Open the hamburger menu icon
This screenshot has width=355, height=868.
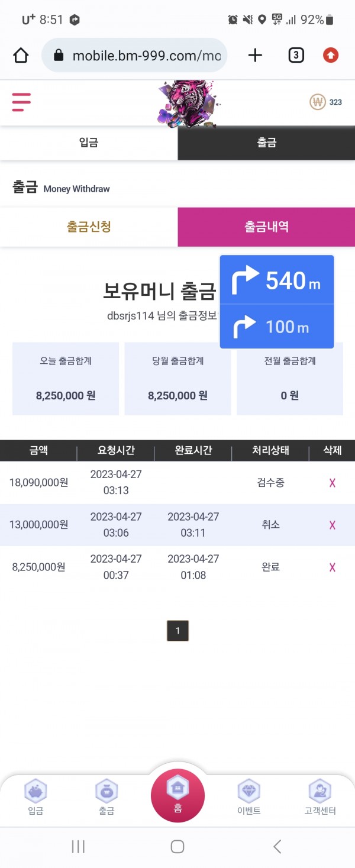tap(21, 102)
